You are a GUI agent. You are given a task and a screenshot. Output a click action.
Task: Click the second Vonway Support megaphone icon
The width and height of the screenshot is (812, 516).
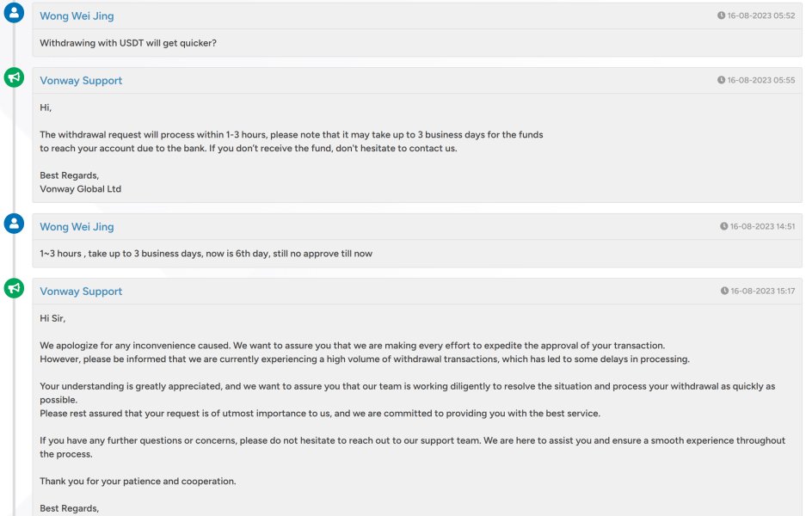pyautogui.click(x=14, y=288)
